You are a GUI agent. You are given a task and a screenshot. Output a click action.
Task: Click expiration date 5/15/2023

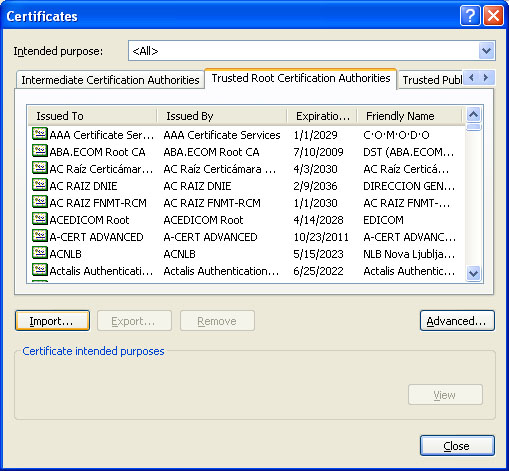coord(318,254)
